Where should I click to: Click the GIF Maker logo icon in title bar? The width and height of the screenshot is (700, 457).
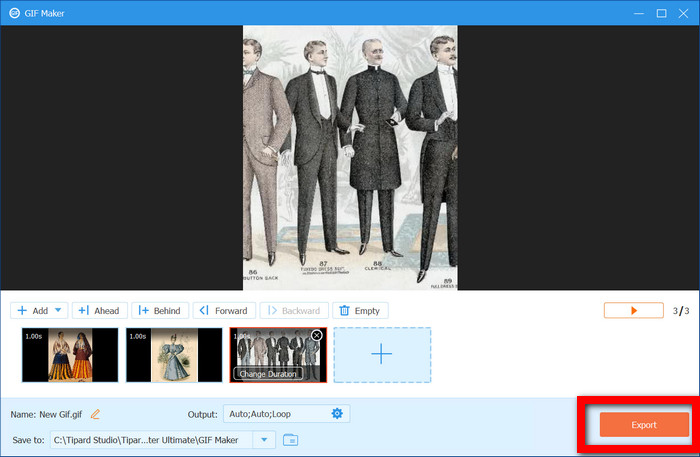(15, 13)
